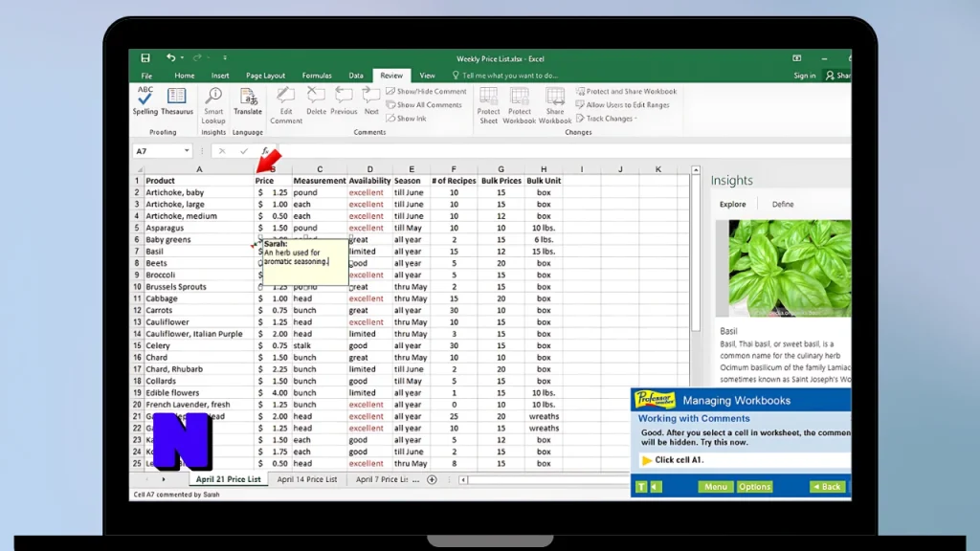This screenshot has width=980, height=551.
Task: Delete the selected comment
Action: pos(316,100)
